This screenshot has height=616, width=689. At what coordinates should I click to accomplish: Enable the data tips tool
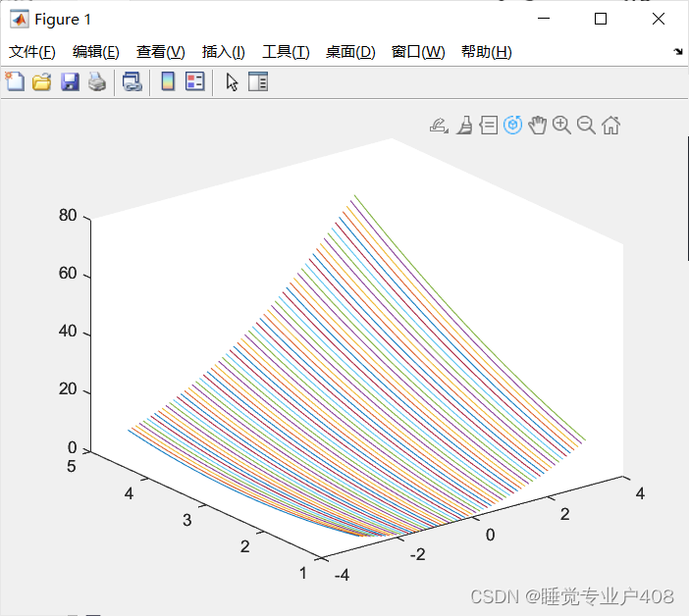point(489,126)
